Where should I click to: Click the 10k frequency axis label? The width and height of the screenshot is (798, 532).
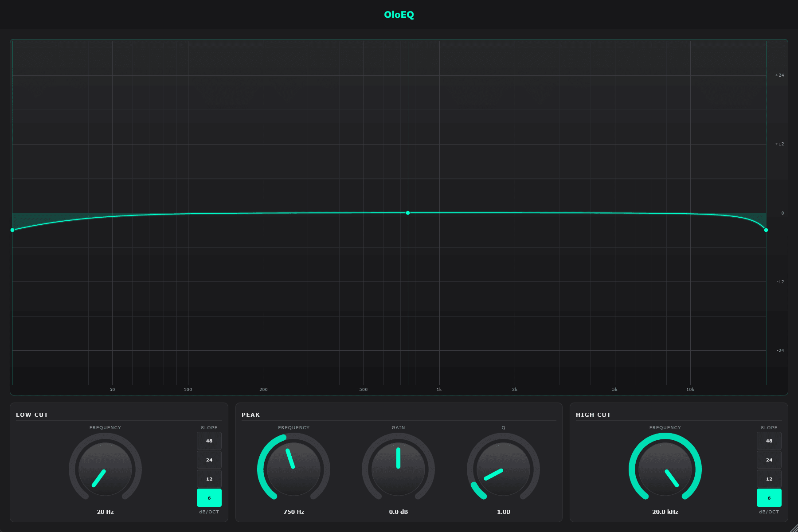(690, 390)
